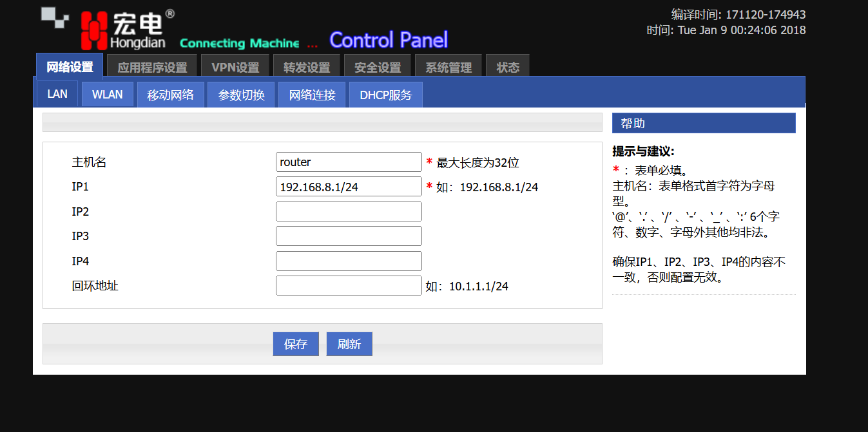Image resolution: width=868 pixels, height=432 pixels.
Task: Click the 主机名 input field
Action: coord(349,162)
